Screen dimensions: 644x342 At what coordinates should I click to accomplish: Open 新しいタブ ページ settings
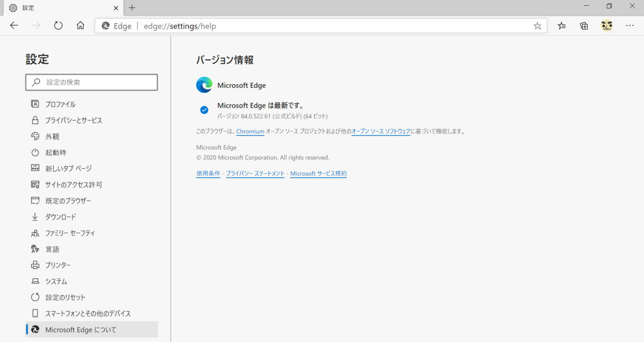(92, 168)
